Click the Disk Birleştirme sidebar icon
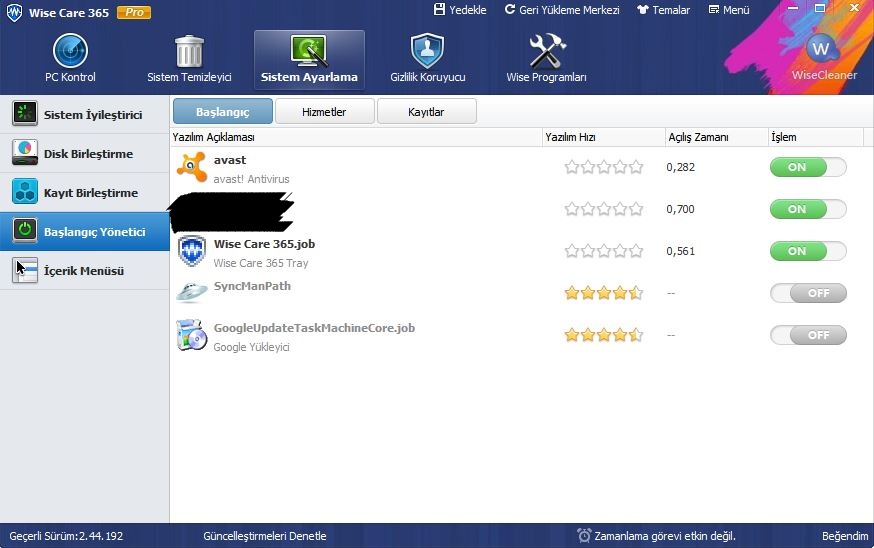The image size is (874, 548). coord(25,153)
